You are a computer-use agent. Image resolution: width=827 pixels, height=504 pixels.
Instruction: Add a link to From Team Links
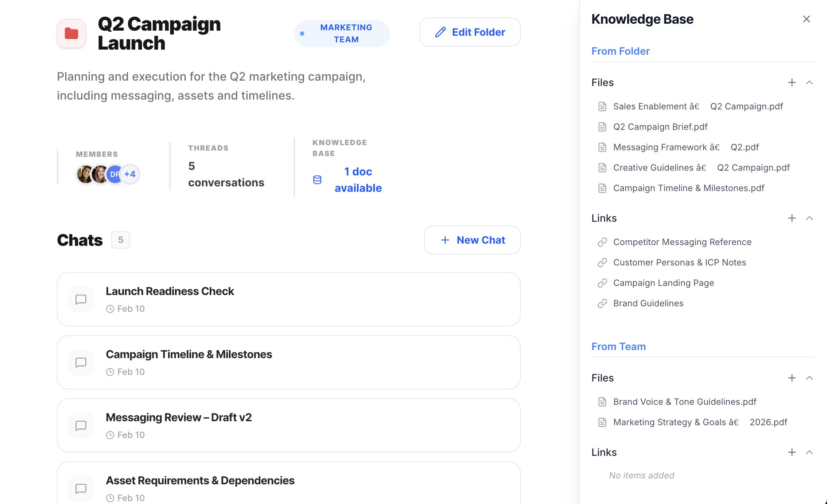792,453
